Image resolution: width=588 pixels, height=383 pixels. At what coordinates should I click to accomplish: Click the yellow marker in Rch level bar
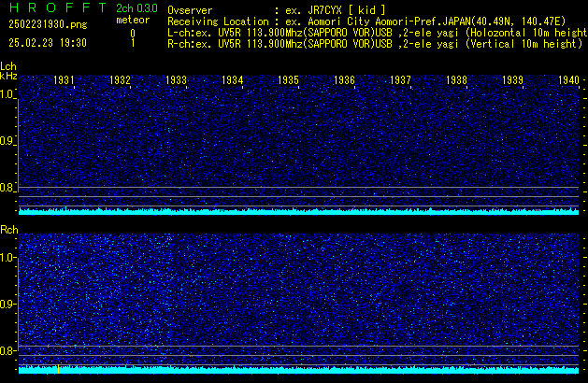click(x=59, y=369)
